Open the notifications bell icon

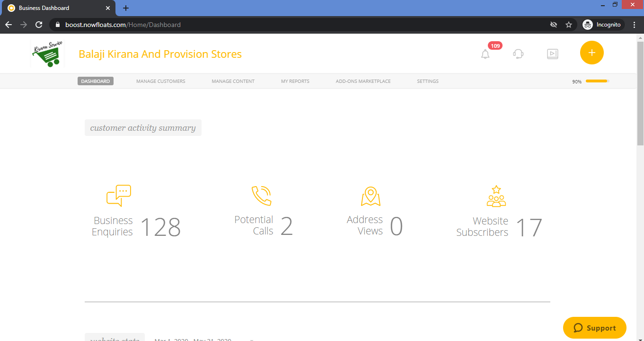[485, 54]
